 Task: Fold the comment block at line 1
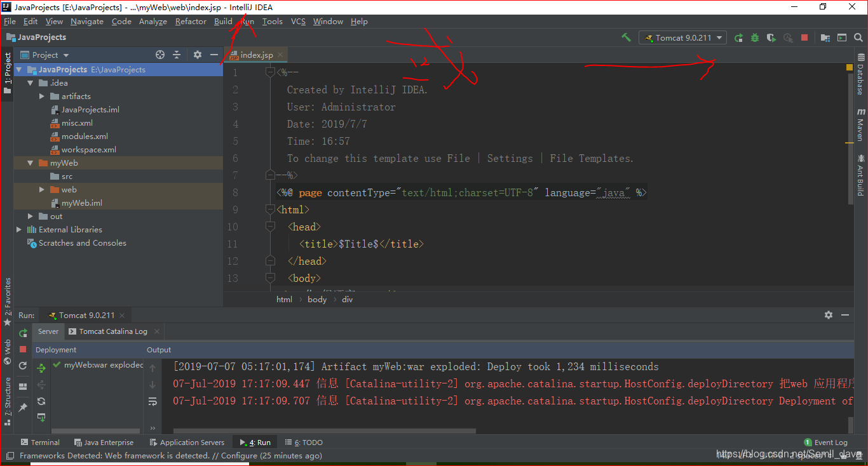point(269,72)
